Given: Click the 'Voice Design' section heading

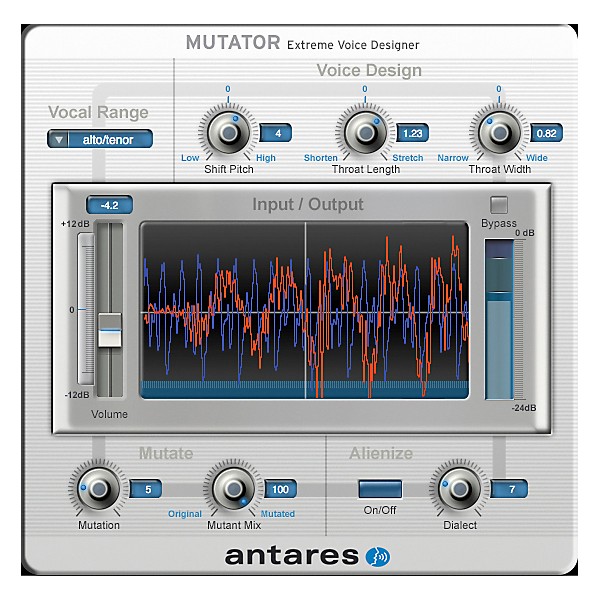Looking at the screenshot, I should 369,71.
